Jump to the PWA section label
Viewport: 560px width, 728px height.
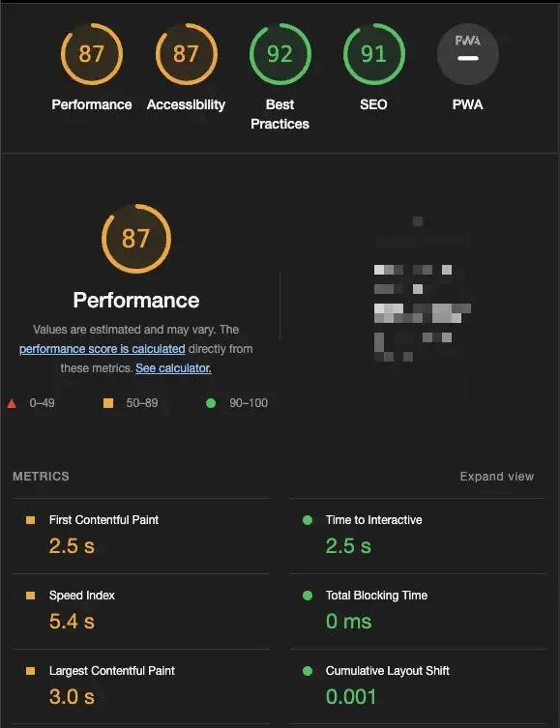click(x=467, y=104)
